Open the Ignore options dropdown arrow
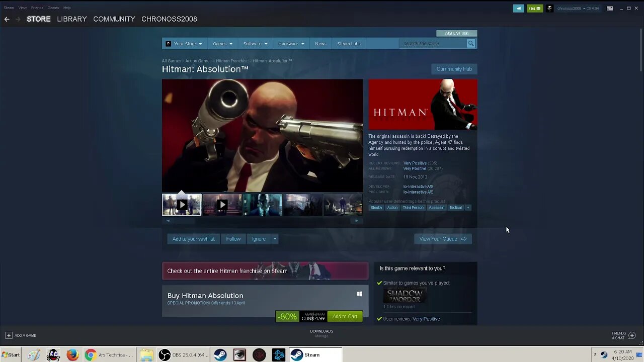Viewport: 644px width, 362px height. click(275, 239)
